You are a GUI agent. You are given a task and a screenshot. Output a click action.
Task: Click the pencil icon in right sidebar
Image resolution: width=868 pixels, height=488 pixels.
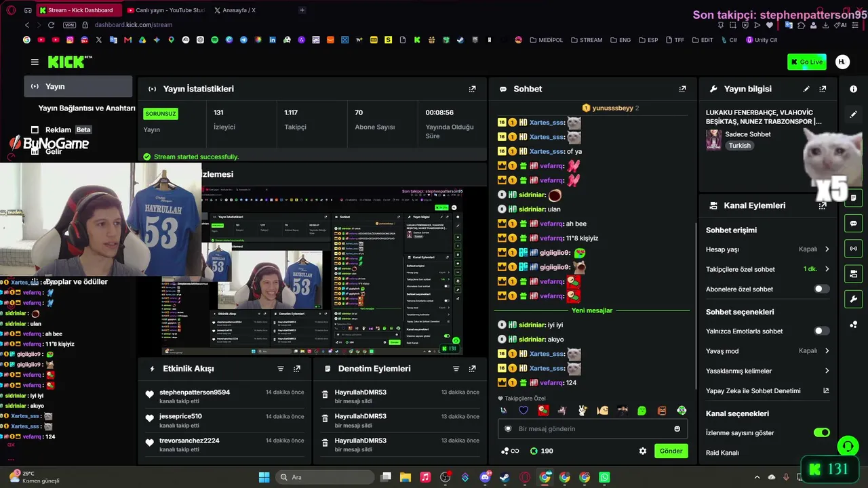(853, 115)
